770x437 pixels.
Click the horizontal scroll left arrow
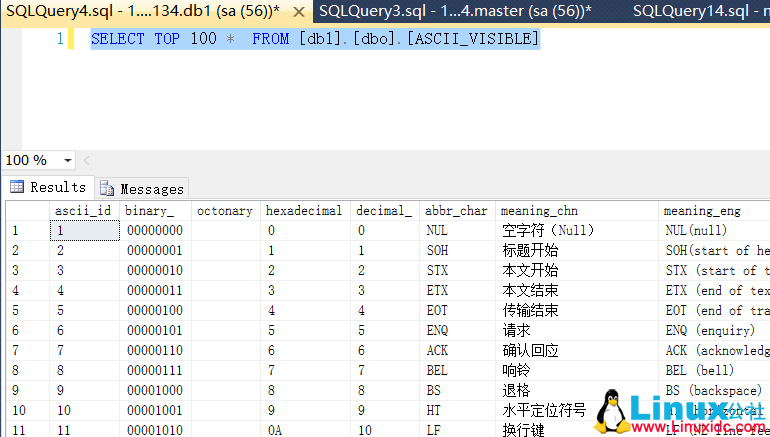87,160
